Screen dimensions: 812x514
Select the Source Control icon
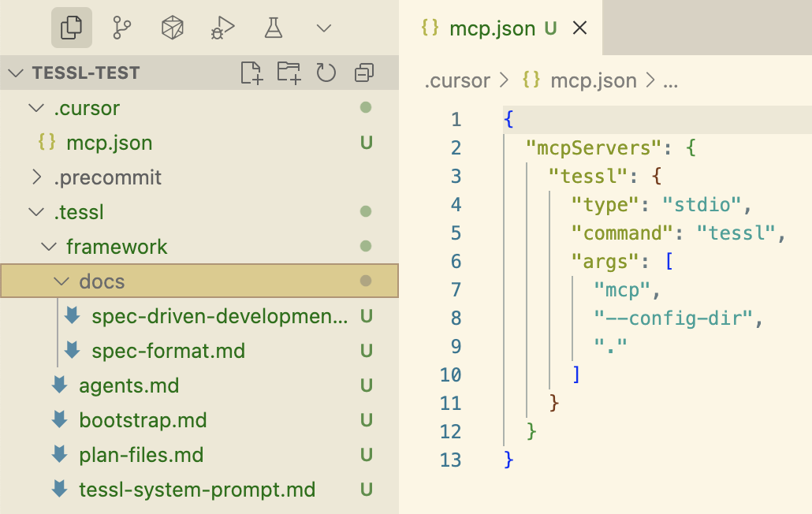pos(121,27)
